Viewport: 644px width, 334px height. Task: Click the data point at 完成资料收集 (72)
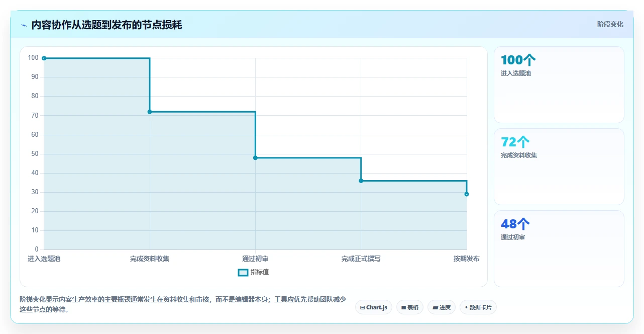[150, 112]
